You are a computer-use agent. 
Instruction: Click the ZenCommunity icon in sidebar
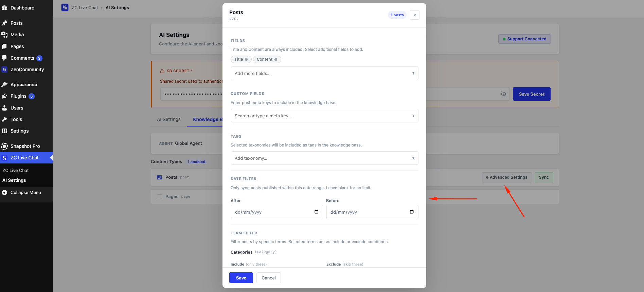(x=4, y=70)
